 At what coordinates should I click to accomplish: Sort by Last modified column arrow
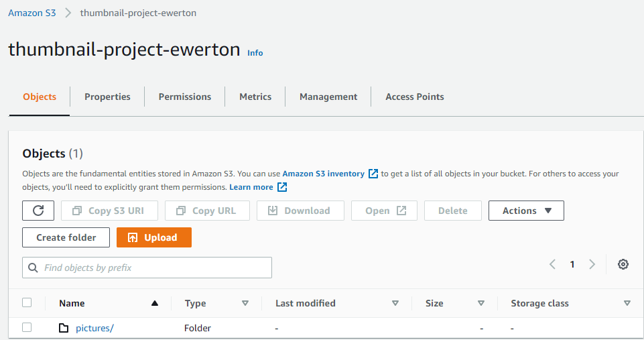pyautogui.click(x=395, y=303)
